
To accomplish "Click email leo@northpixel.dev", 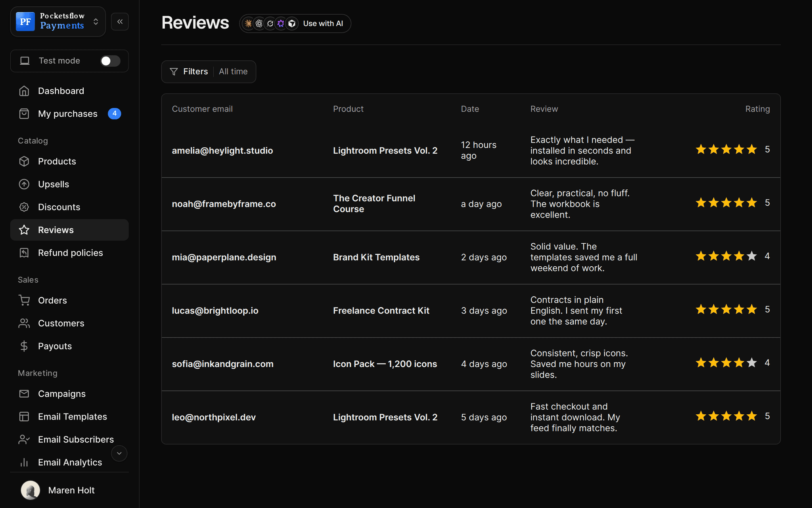I will click(214, 418).
